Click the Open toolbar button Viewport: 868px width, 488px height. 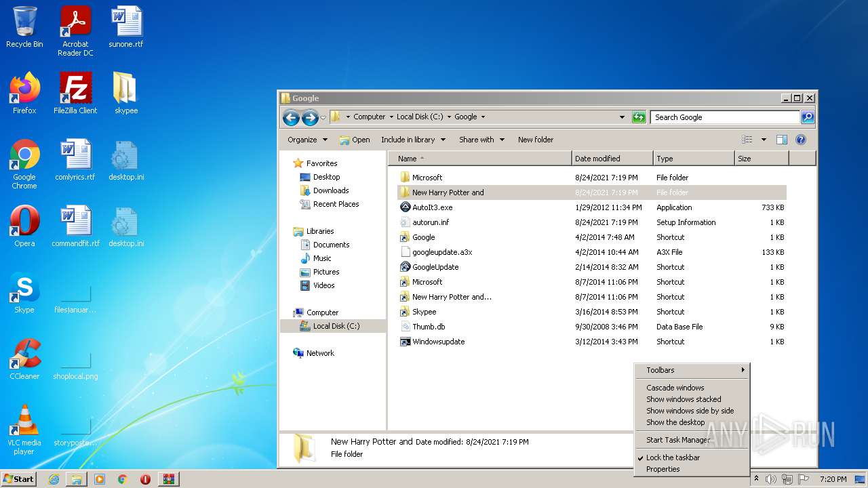tap(355, 140)
